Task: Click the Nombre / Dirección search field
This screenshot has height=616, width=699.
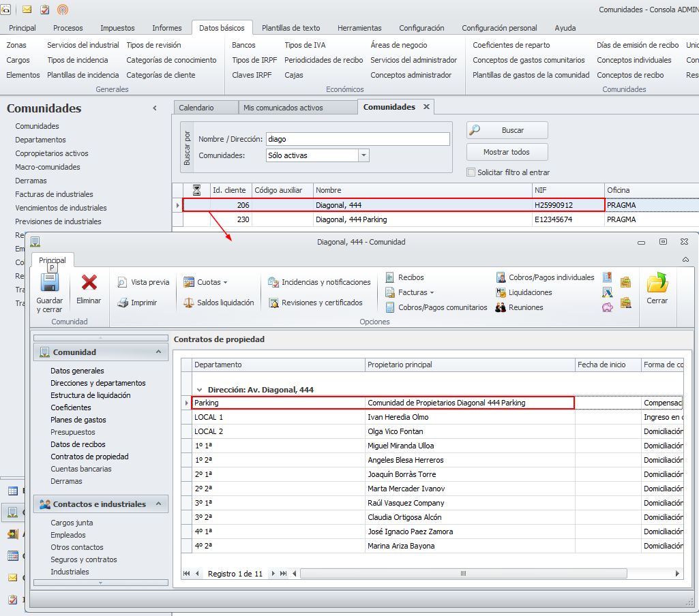Action: 357,139
